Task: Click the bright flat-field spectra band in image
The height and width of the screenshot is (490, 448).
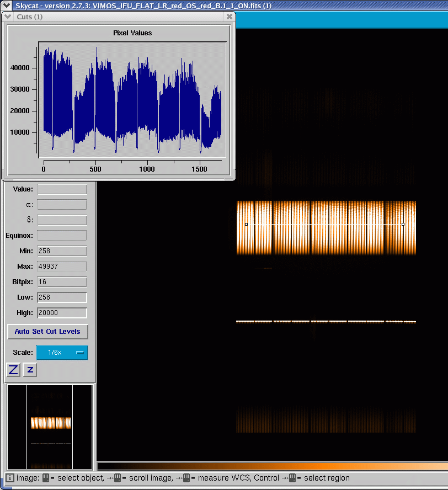Action: pyautogui.click(x=326, y=228)
